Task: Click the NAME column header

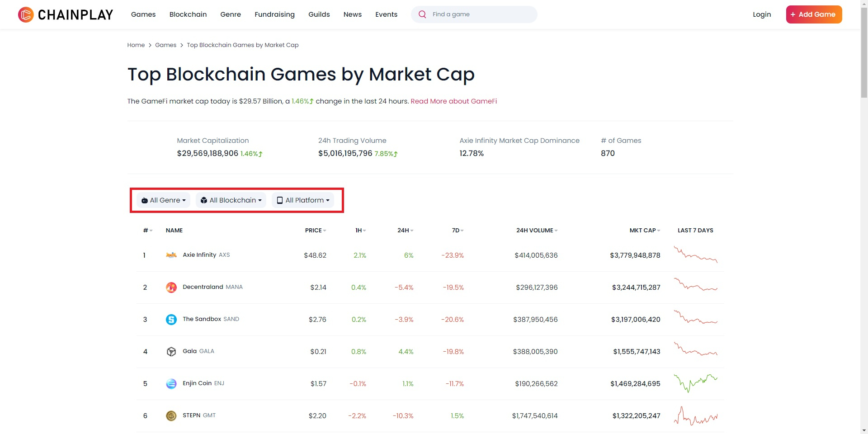Action: [175, 231]
